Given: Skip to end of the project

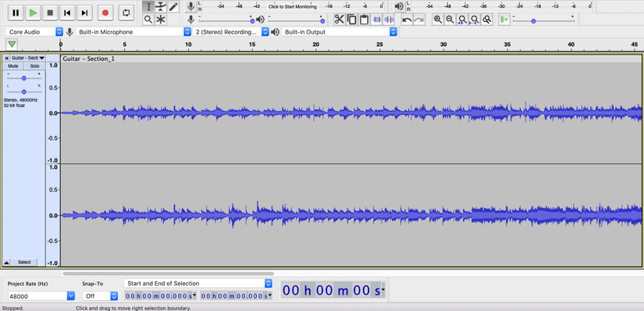Looking at the screenshot, I should [x=84, y=13].
